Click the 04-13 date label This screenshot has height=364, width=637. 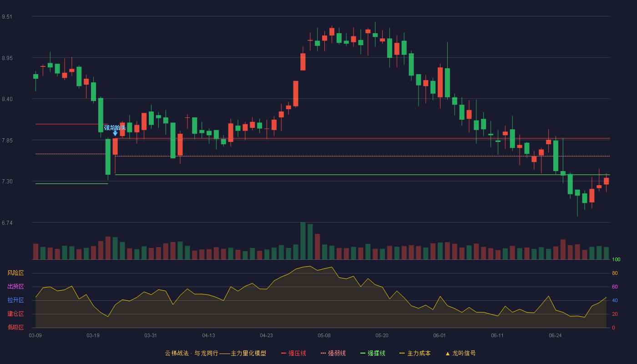click(208, 335)
